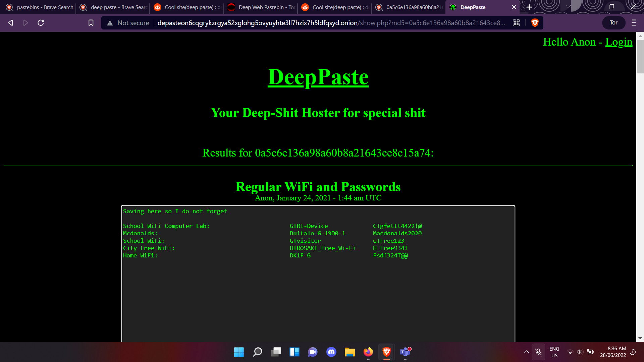This screenshot has height=362, width=644.
Task: Click the Login link
Action: point(619,42)
